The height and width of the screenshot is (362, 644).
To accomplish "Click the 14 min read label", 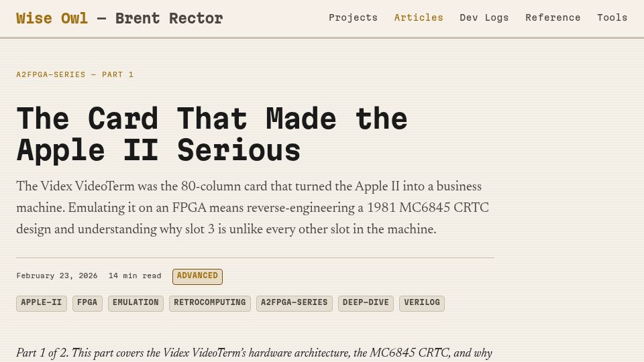I will tap(135, 276).
